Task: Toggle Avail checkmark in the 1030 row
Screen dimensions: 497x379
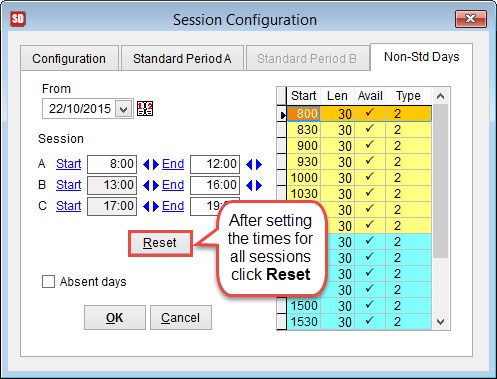Action: coord(370,194)
